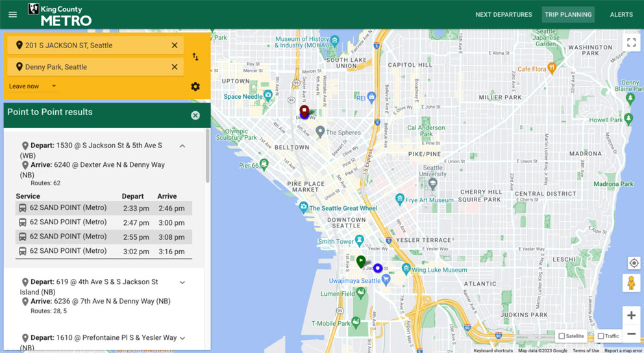Select the 62 SAND POINT 2:47 pm trip
Image resolution: width=644 pixels, height=353 pixels.
[103, 222]
